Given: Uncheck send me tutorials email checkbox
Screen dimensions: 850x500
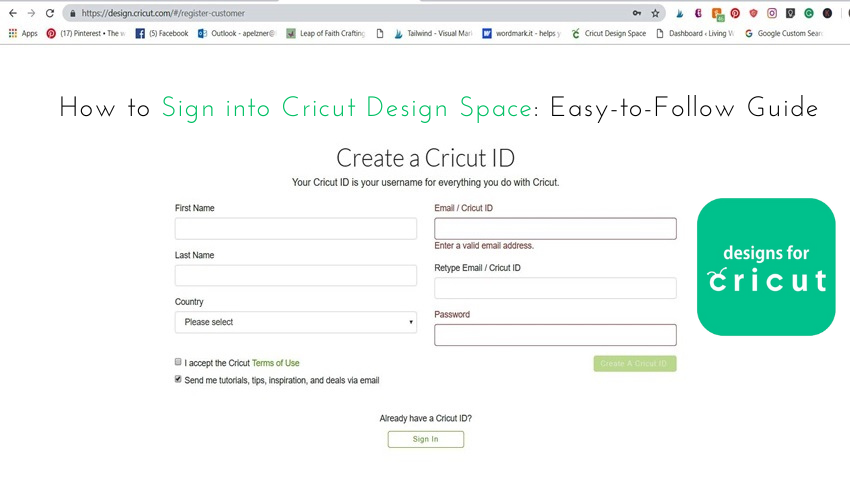Looking at the screenshot, I should tap(178, 379).
